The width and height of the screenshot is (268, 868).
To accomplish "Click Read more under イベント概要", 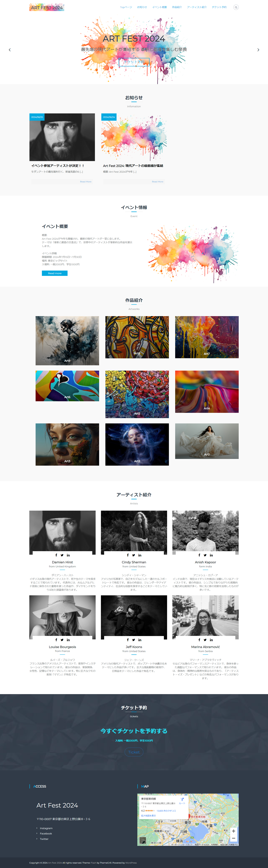I will click(x=55, y=273).
